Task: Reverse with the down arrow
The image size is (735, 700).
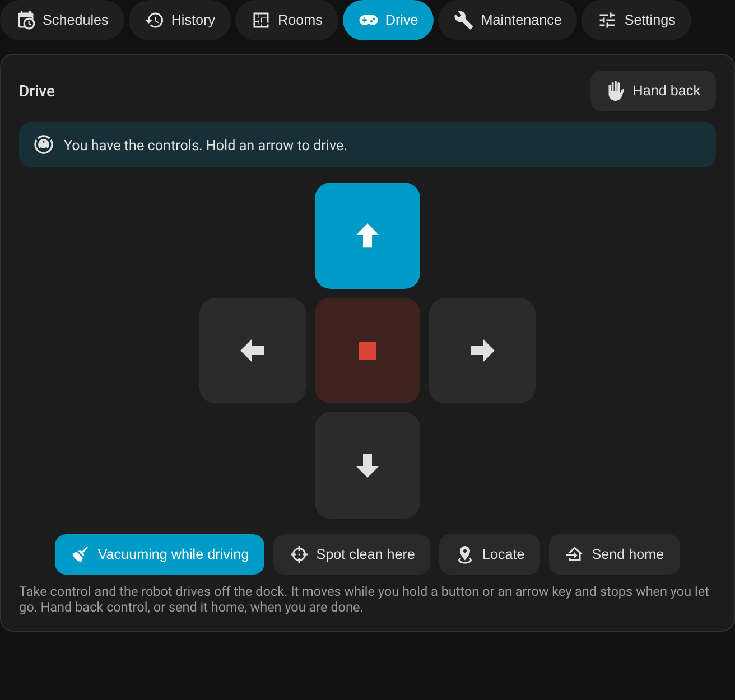Action: 367,465
